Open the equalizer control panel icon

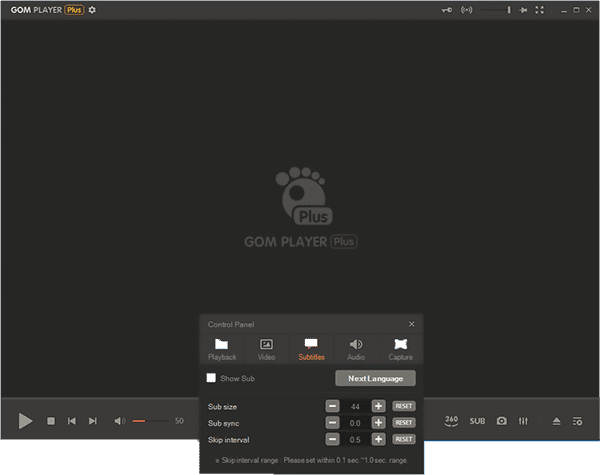(523, 421)
